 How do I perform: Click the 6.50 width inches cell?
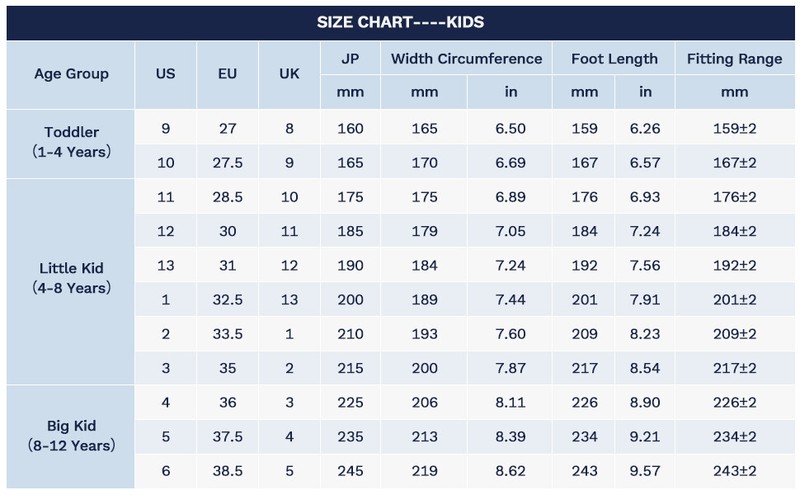coord(510,127)
